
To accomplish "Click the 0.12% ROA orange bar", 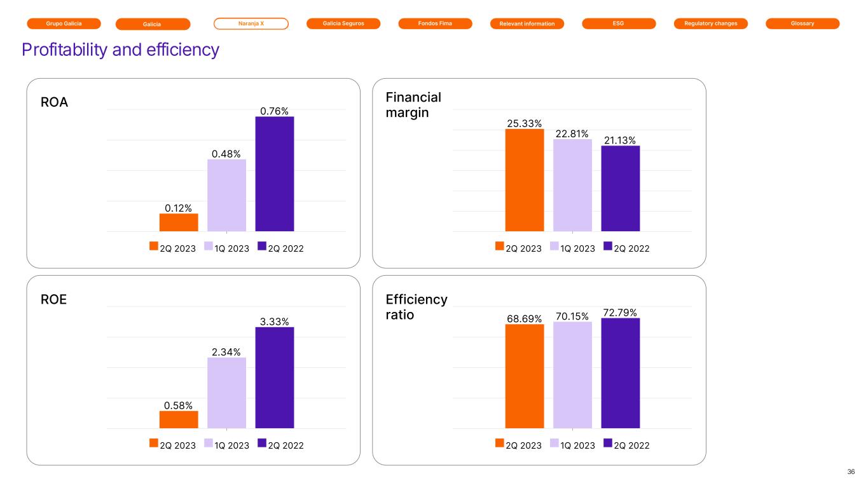I will (x=179, y=222).
